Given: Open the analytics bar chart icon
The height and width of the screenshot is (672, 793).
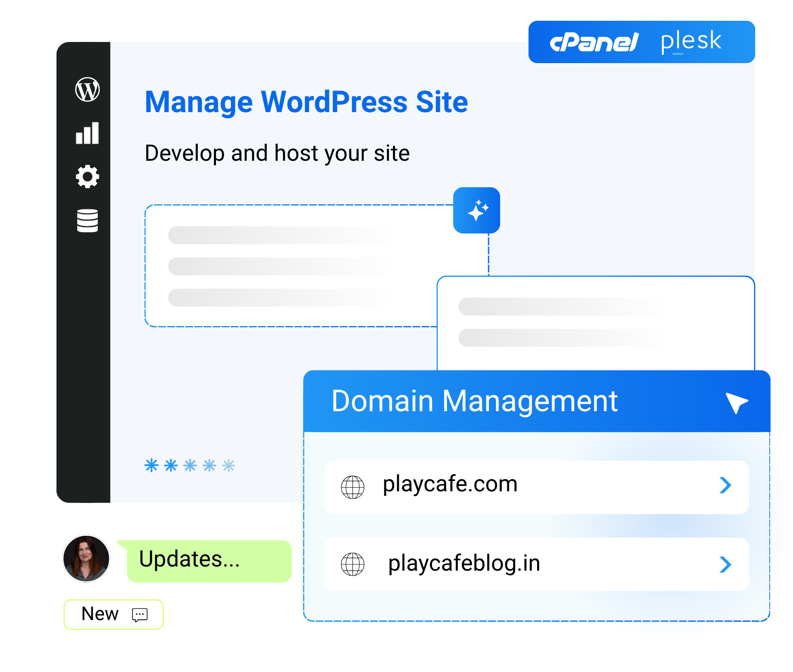Looking at the screenshot, I should pos(87,133).
